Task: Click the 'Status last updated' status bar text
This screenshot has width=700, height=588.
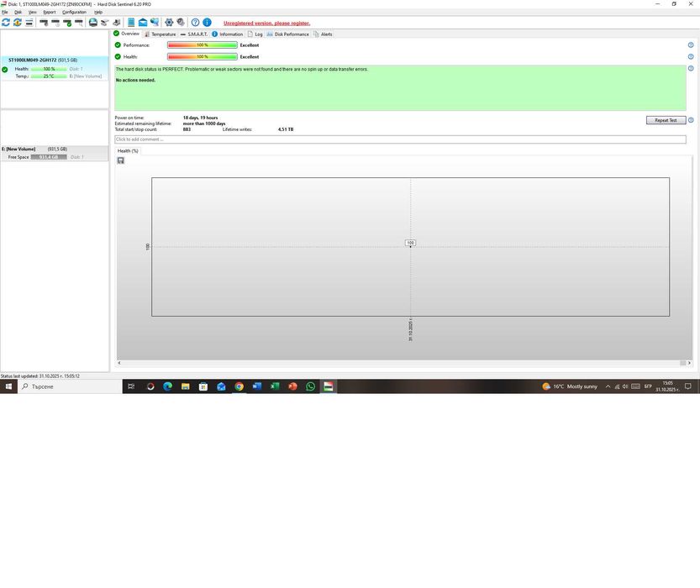Action: 40,376
